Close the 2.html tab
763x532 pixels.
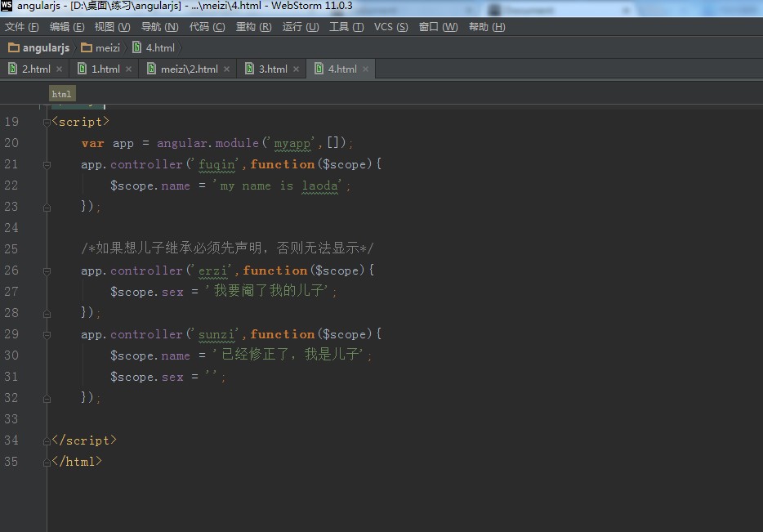[60, 69]
